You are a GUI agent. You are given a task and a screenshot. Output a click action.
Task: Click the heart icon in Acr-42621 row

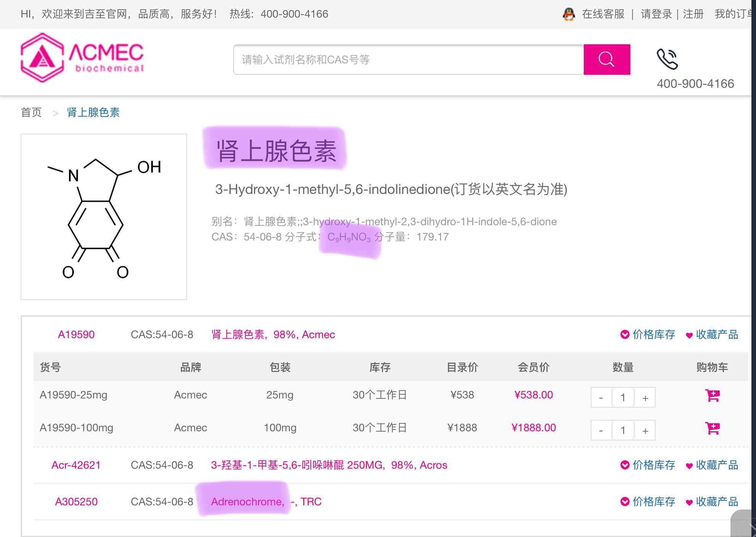coord(689,466)
